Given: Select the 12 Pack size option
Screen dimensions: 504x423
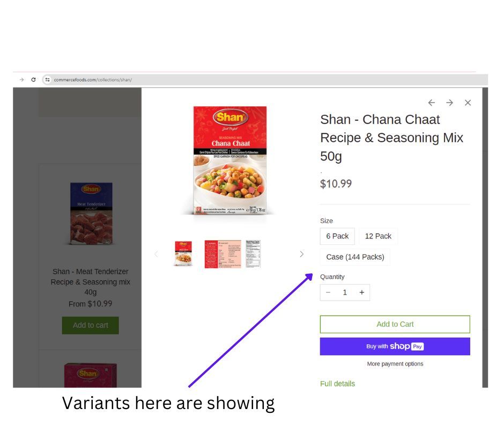Looking at the screenshot, I should pos(378,236).
